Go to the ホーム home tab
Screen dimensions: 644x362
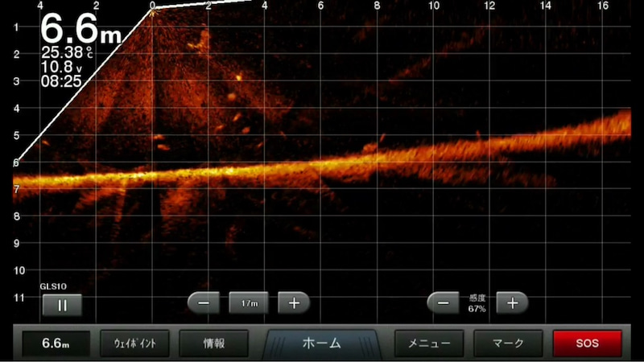[321, 343]
